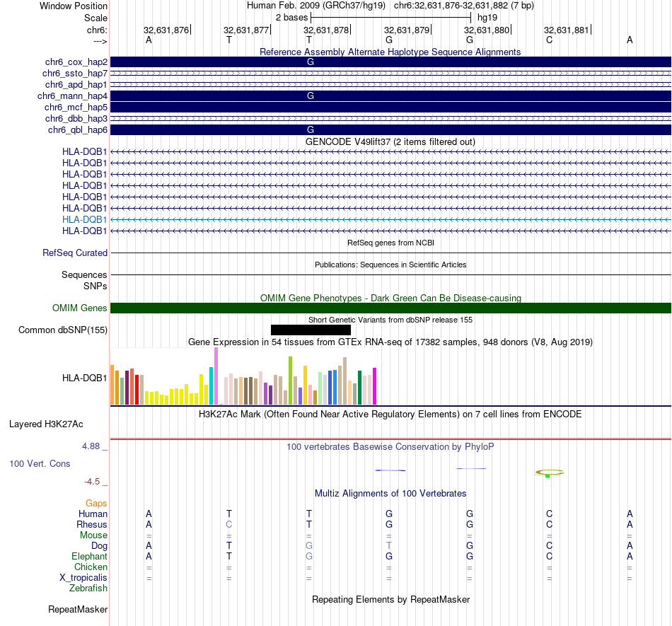Select the Human alignment row label
Screen dimensions: 672x626
[x=93, y=514]
